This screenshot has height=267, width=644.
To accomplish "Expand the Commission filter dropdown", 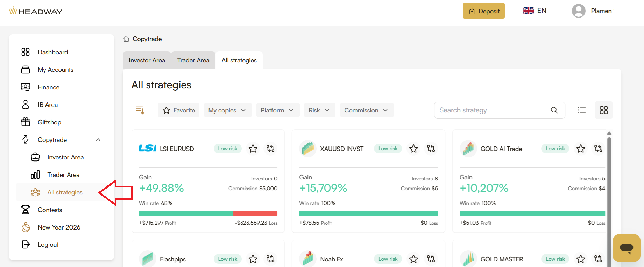I will pos(367,110).
